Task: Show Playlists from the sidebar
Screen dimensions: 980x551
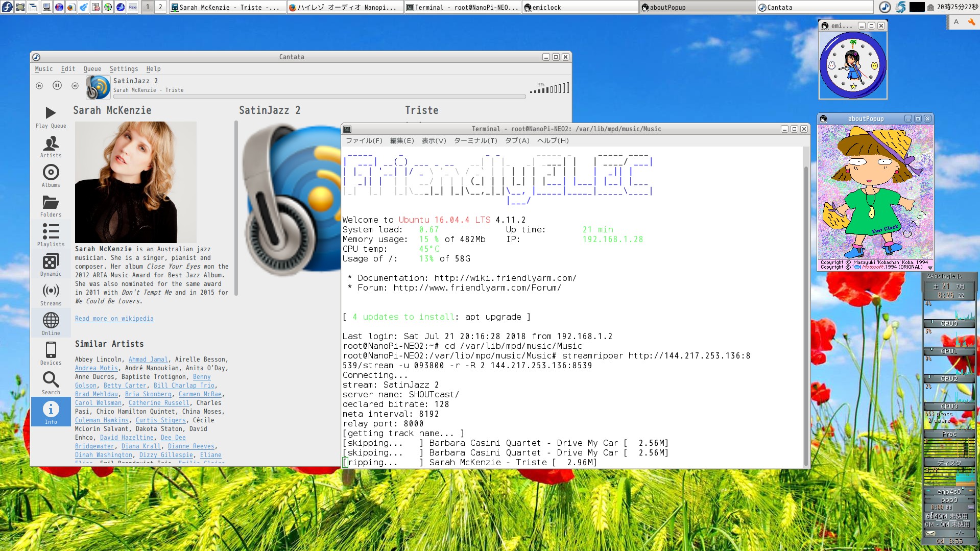Action: pyautogui.click(x=51, y=235)
